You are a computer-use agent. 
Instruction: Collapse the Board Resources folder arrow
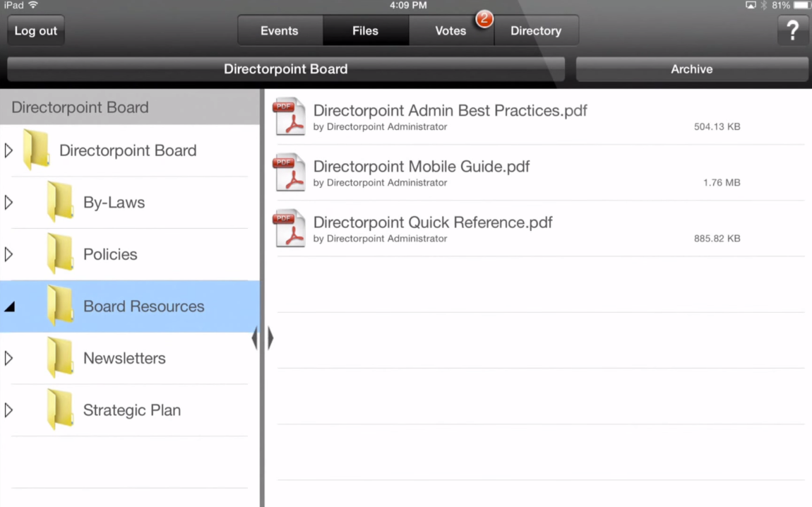tap(9, 306)
